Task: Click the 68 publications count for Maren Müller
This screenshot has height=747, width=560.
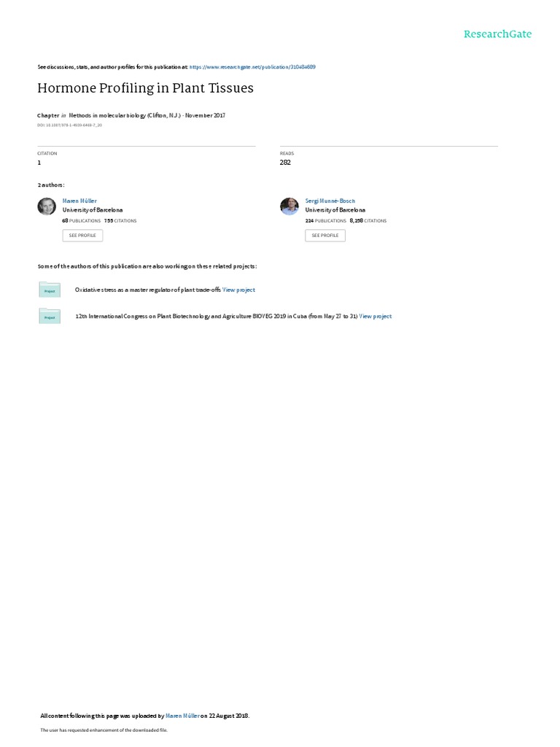Action: tap(82, 220)
